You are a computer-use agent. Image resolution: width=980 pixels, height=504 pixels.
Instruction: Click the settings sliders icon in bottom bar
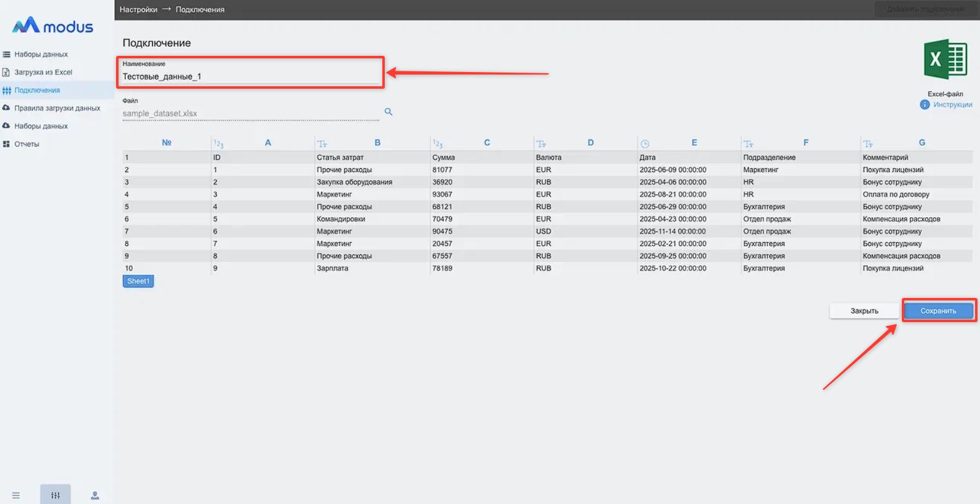55,495
